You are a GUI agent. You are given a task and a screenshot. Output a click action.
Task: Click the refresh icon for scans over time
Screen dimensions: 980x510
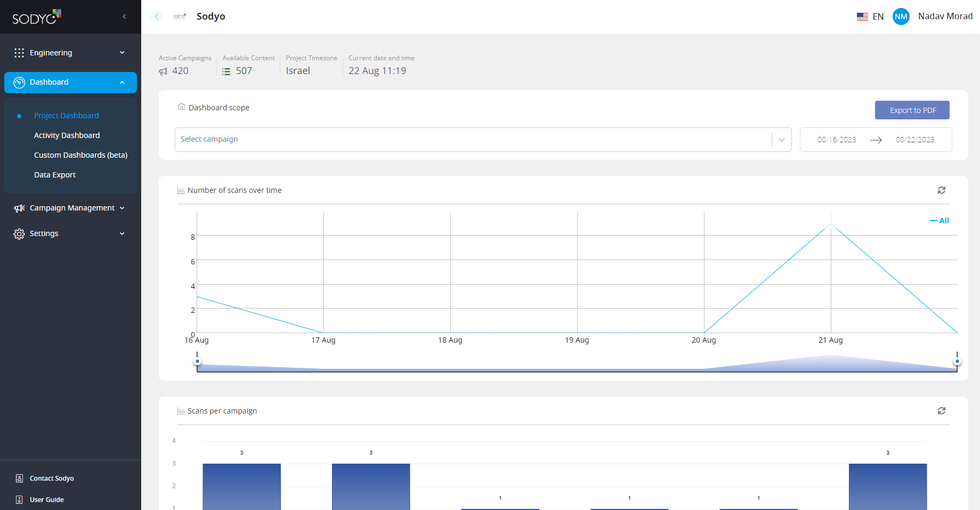point(941,190)
